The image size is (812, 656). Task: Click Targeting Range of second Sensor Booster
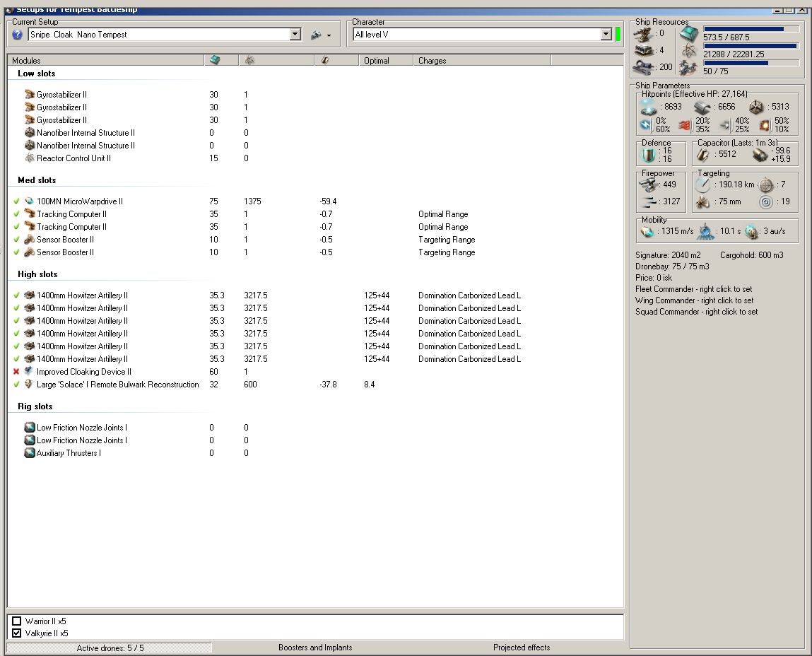(x=447, y=252)
